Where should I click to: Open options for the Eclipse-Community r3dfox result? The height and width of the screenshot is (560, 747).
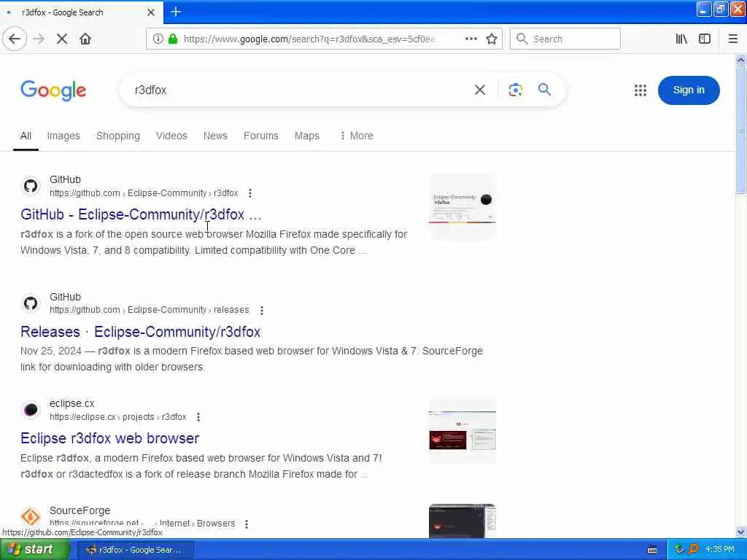click(x=250, y=193)
